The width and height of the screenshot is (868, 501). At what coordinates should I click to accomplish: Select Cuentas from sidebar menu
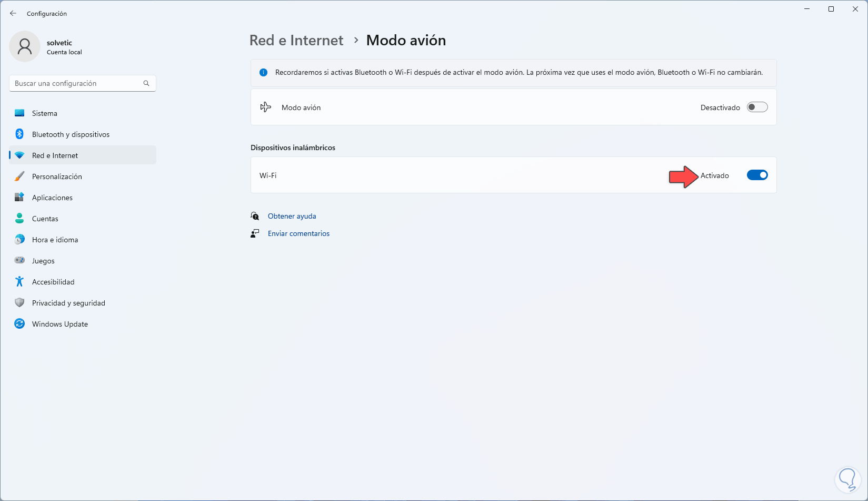45,219
